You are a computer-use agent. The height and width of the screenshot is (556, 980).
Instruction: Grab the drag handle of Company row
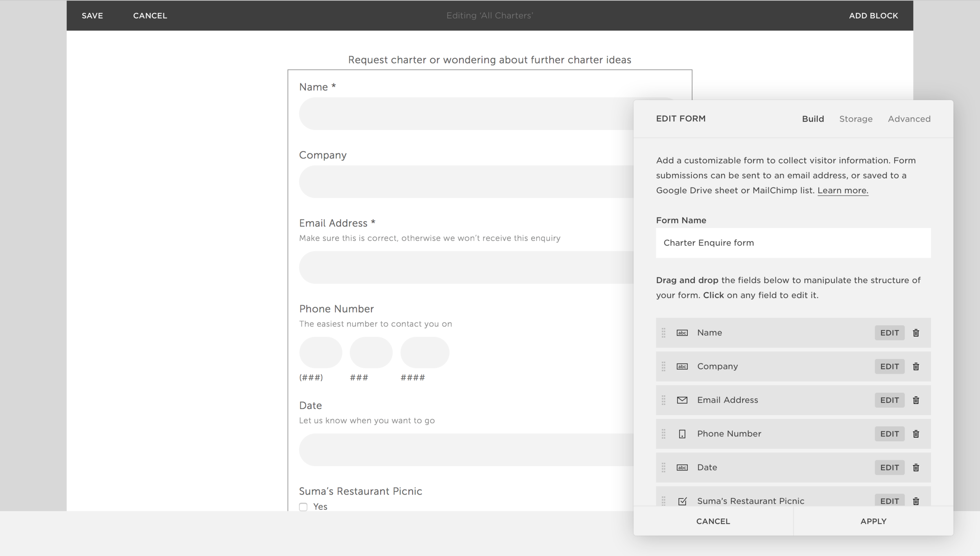click(663, 366)
